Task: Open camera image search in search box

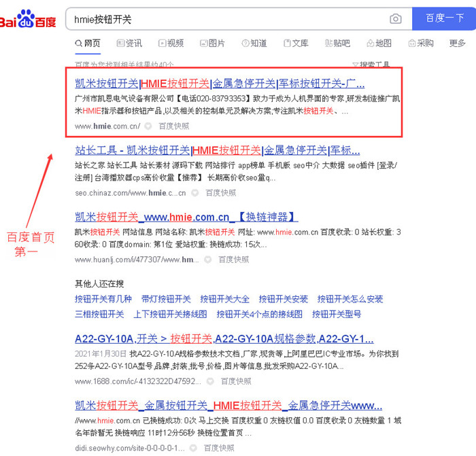Action: point(395,19)
